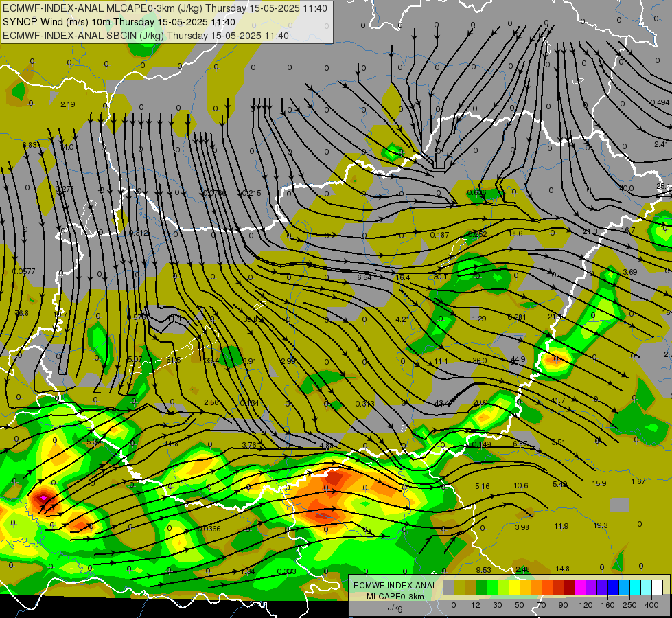This screenshot has width=672, height=618.
Task: Click the map value '0.333'
Action: click(x=286, y=571)
